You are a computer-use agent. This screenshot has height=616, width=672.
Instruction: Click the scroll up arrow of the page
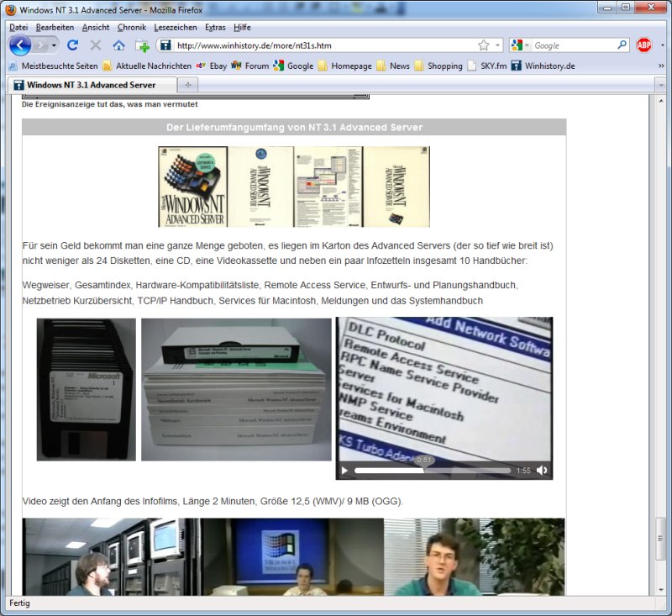pyautogui.click(x=661, y=101)
